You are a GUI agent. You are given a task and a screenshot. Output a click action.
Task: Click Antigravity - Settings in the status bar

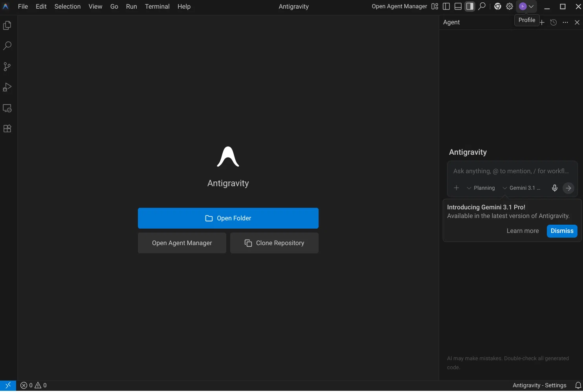(x=539, y=385)
